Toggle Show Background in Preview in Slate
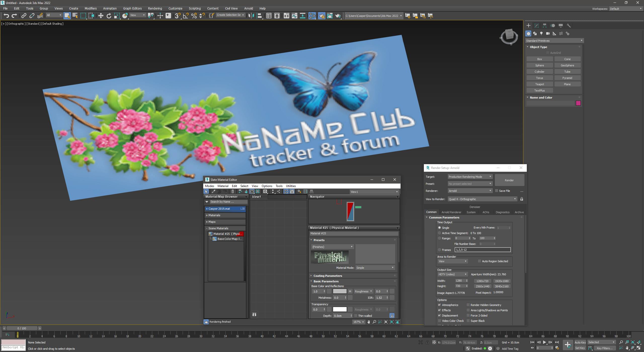644x352 pixels. (258, 192)
